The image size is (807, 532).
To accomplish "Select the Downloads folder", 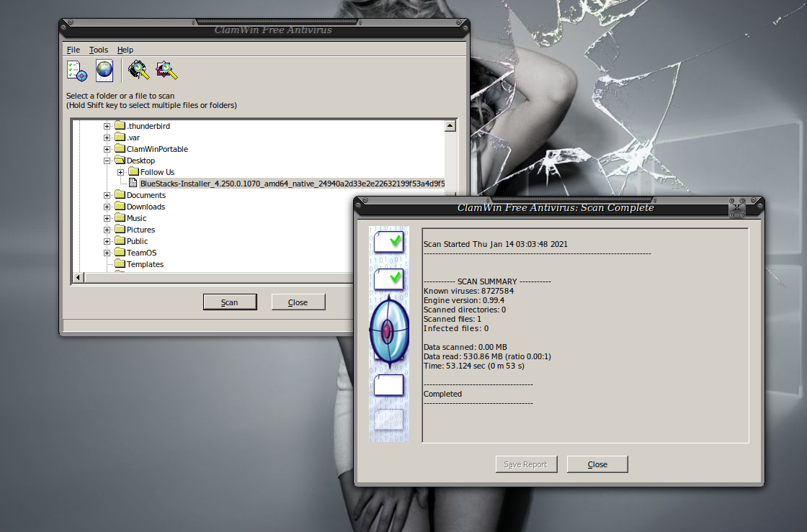I will 146,207.
